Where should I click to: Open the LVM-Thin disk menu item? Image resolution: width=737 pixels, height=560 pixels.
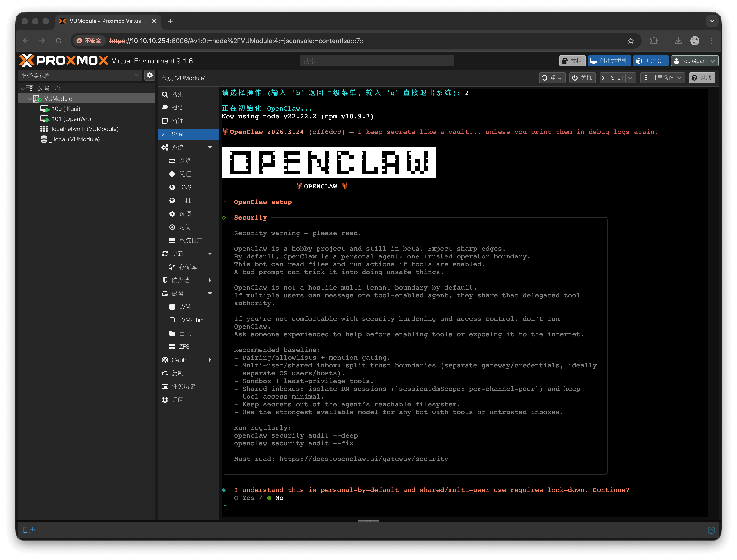tap(191, 320)
